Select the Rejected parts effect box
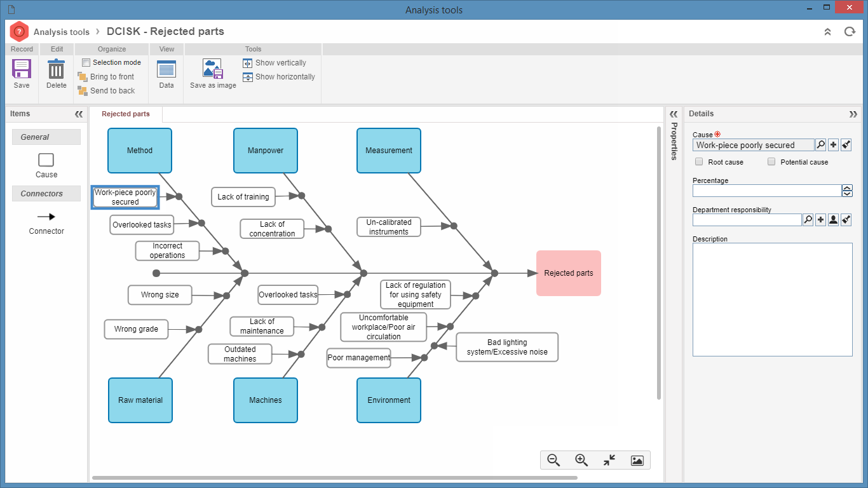The width and height of the screenshot is (868, 488). tap(569, 273)
